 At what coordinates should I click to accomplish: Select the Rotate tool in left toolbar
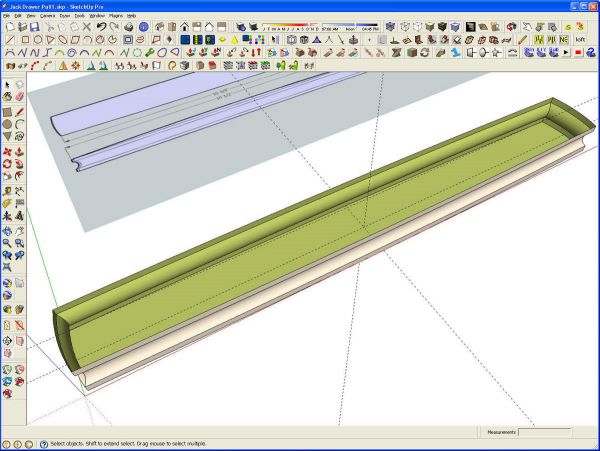coord(7,164)
